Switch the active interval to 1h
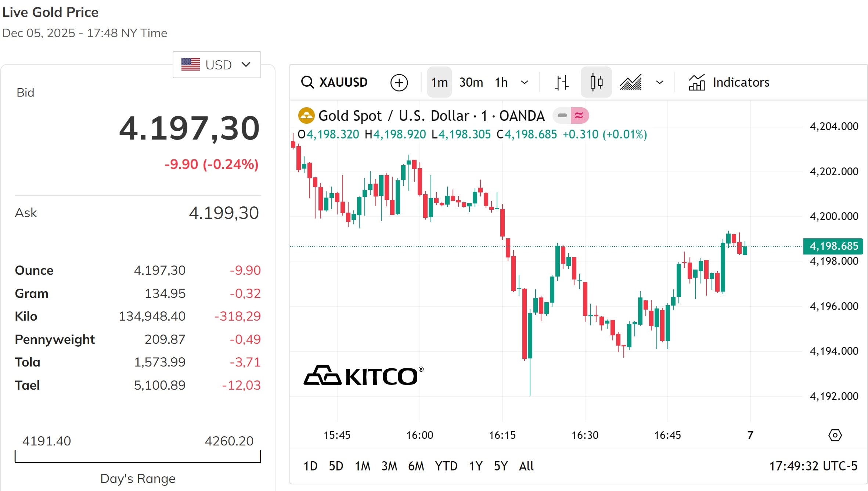This screenshot has height=491, width=868. pyautogui.click(x=501, y=82)
